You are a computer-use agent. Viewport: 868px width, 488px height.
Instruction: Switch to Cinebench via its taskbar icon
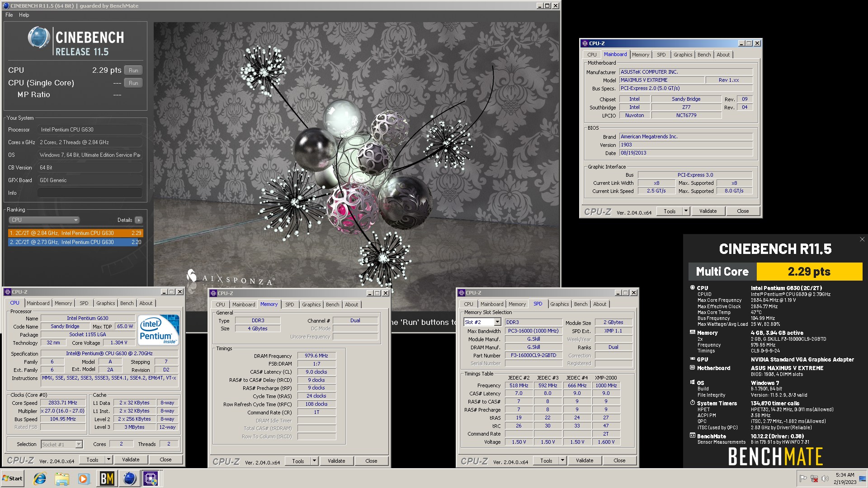click(130, 479)
